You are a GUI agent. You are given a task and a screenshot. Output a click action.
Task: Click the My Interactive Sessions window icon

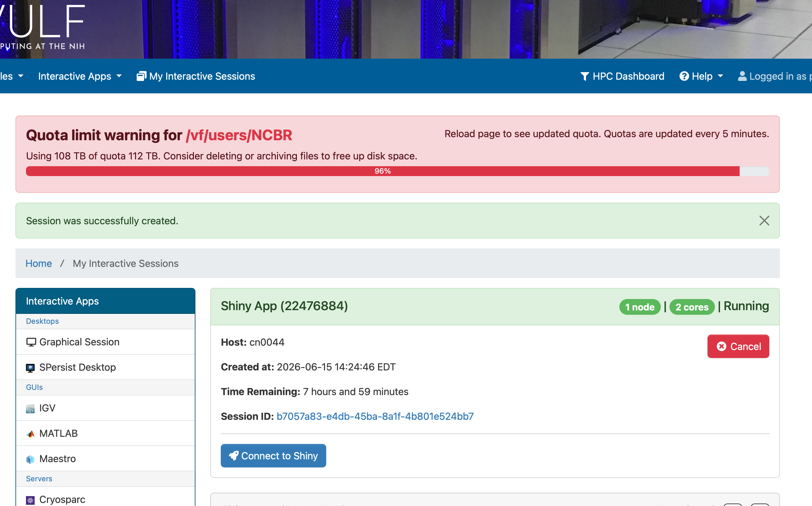pos(141,76)
